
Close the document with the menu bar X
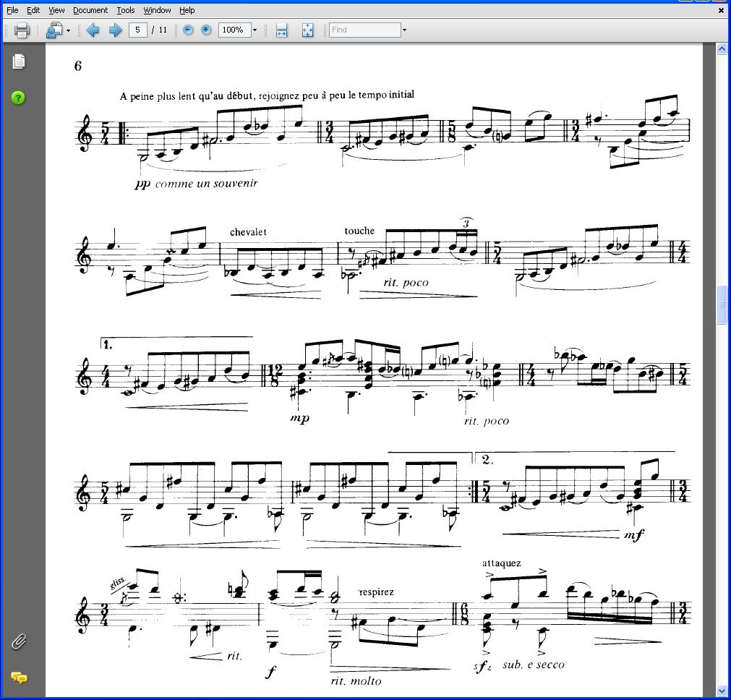[x=721, y=10]
